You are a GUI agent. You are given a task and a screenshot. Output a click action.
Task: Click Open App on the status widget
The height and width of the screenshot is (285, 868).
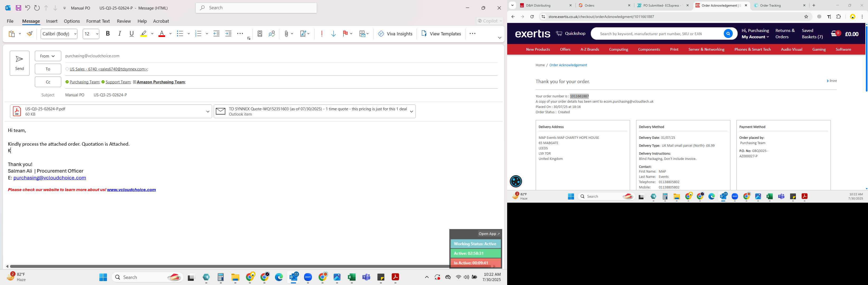click(x=489, y=234)
